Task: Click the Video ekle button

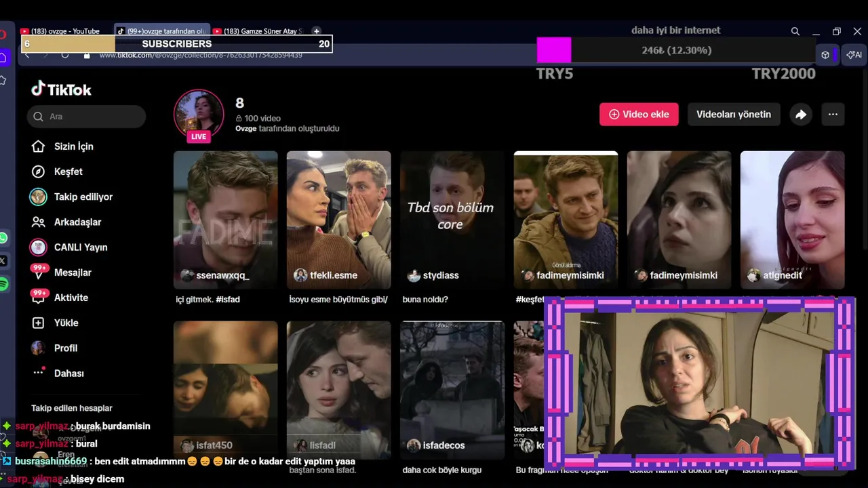Action: 639,114
